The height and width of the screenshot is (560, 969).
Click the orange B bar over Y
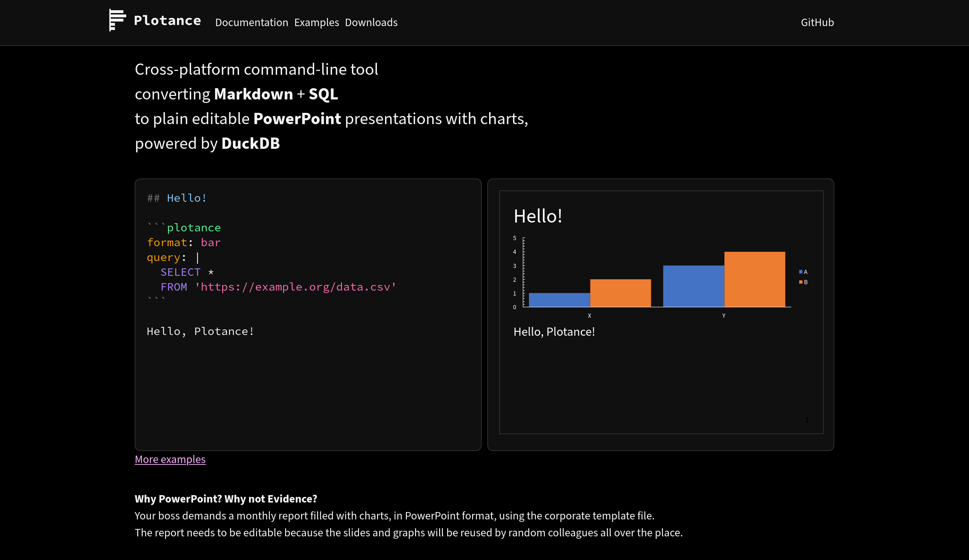tap(755, 279)
